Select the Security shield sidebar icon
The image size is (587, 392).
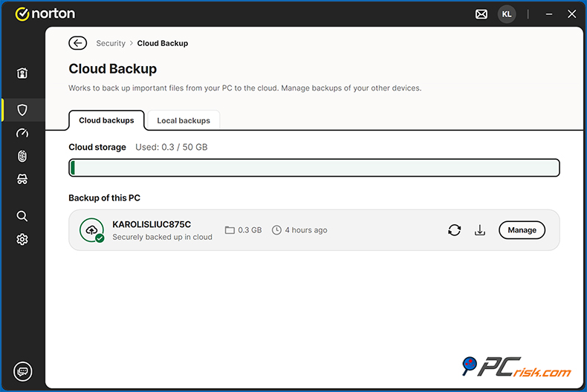click(22, 110)
